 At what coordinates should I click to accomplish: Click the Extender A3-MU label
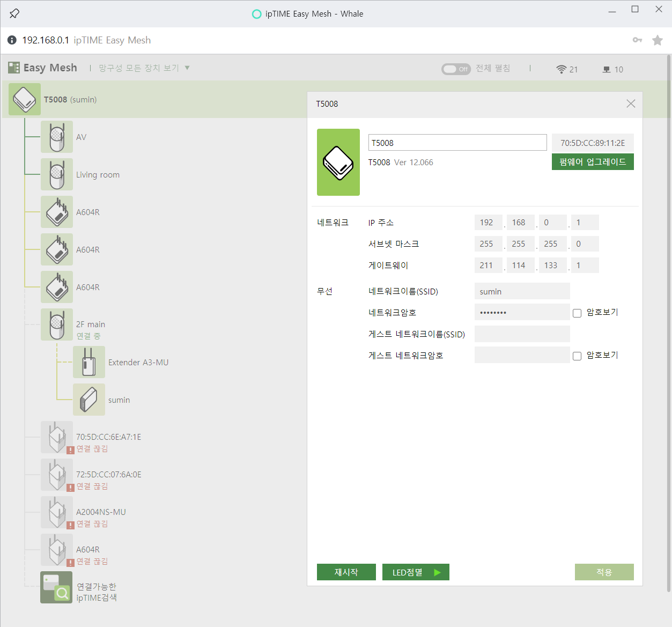pyautogui.click(x=138, y=363)
